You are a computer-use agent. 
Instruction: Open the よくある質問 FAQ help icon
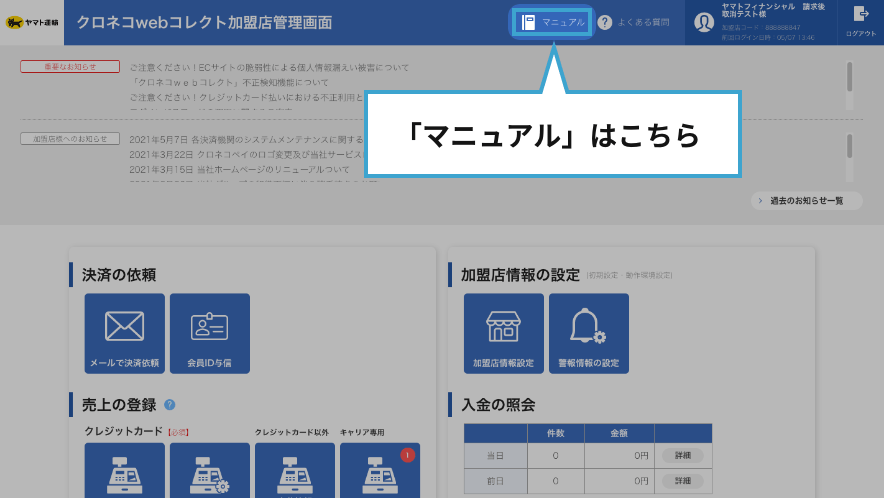click(x=605, y=23)
